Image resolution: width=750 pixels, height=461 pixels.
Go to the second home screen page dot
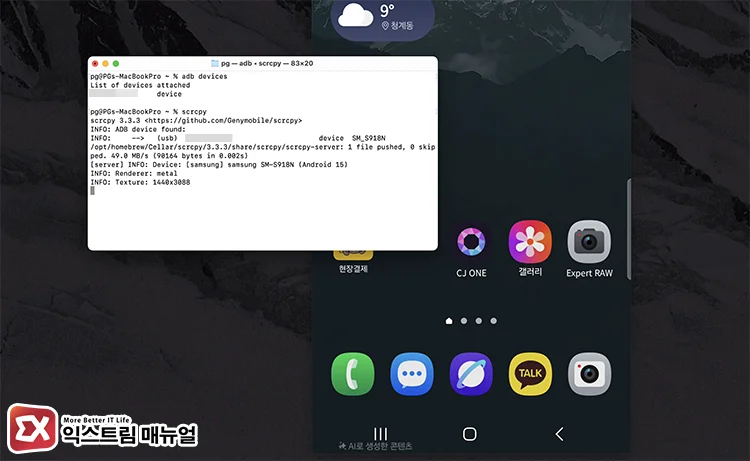(464, 321)
